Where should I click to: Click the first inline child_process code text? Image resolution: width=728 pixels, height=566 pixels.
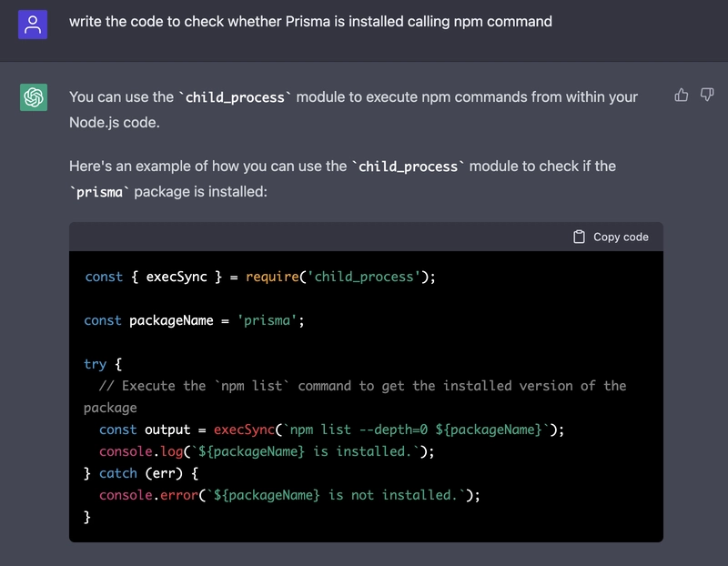pos(235,97)
